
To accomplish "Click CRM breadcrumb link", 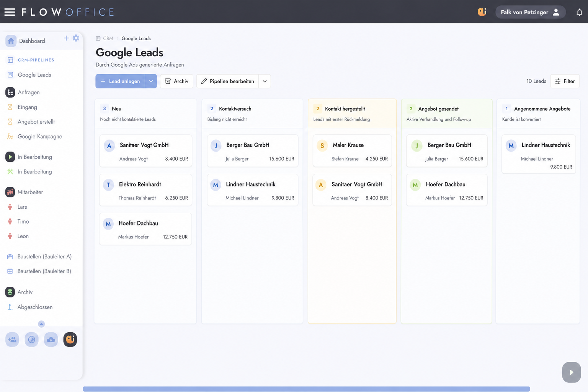I will pyautogui.click(x=108, y=38).
